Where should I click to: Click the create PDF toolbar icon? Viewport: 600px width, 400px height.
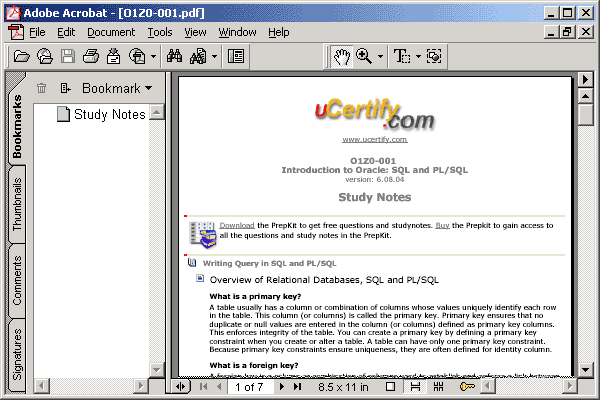(x=137, y=56)
